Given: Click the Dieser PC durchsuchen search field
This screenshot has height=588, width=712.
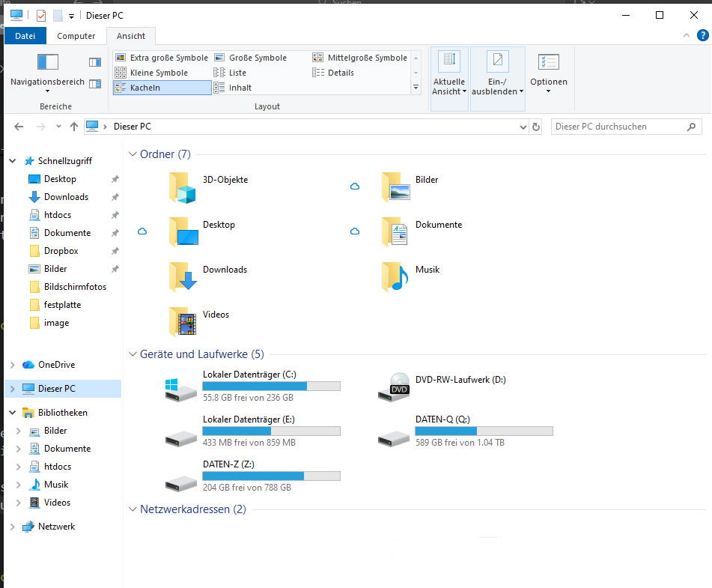Looking at the screenshot, I should coord(618,127).
